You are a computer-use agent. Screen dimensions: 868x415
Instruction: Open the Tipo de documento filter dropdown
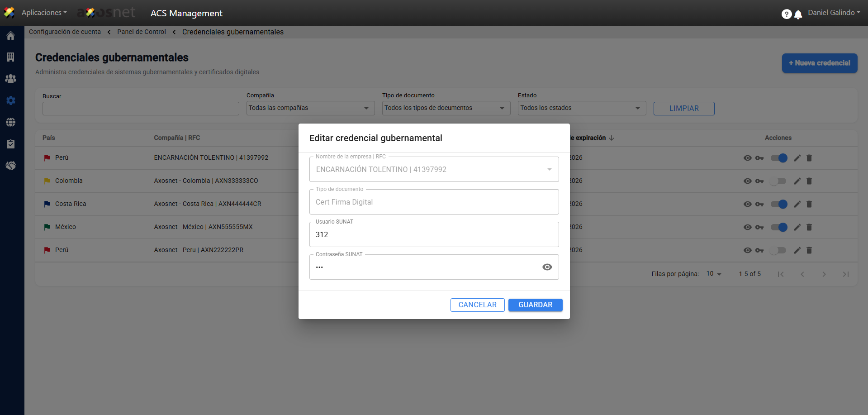446,108
